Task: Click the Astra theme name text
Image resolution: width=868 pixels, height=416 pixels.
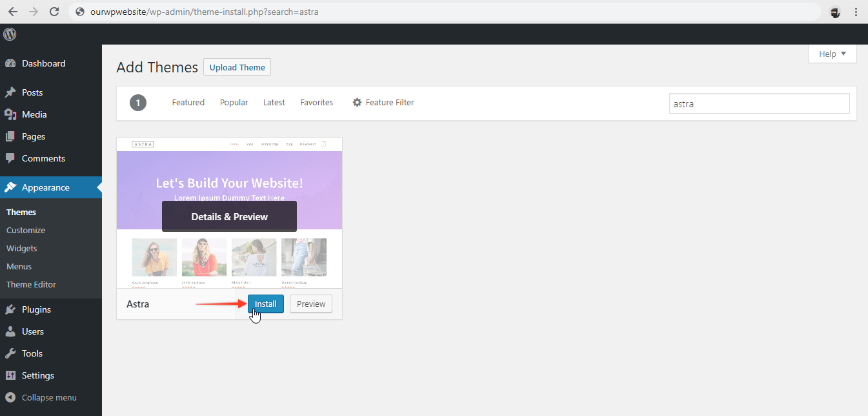Action: coord(138,304)
